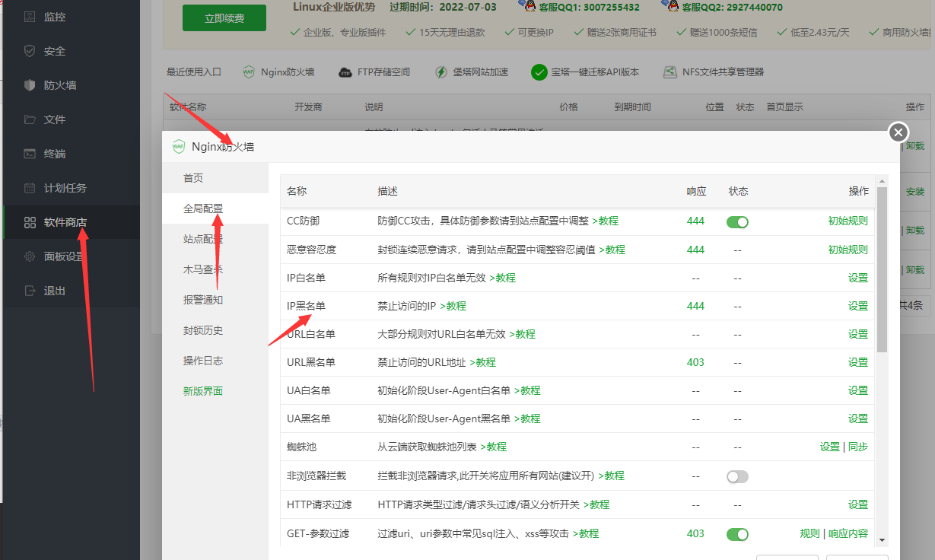Open 教程 link in IP黑名单 description
The width and height of the screenshot is (935, 560).
tap(453, 306)
